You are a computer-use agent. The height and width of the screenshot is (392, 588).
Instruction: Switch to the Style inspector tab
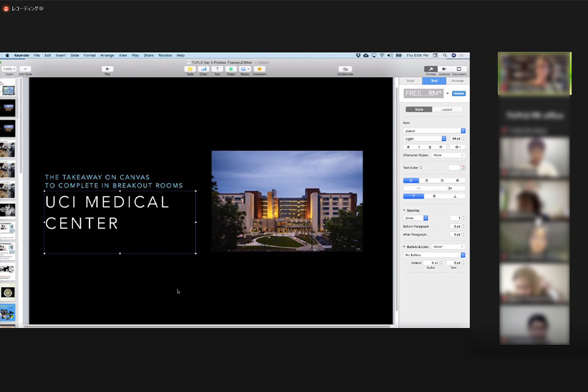(x=411, y=80)
